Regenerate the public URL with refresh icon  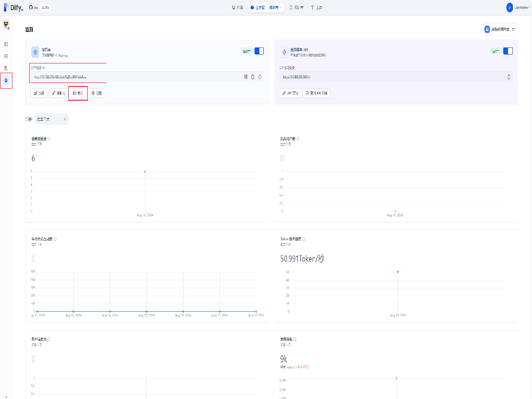[260, 77]
